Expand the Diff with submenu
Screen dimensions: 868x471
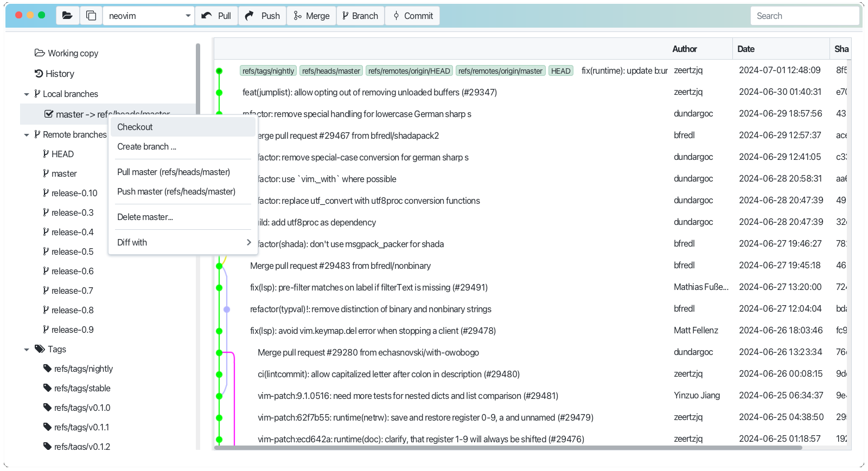(x=183, y=242)
